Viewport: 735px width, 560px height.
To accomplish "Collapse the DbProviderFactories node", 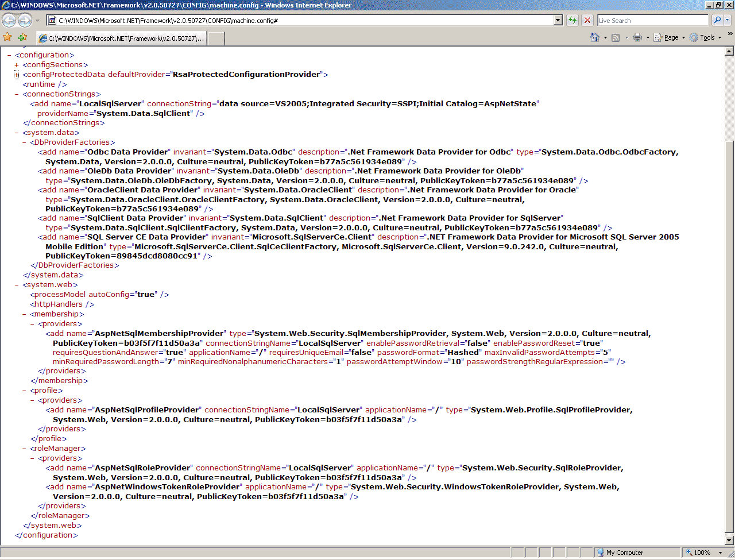I will coord(24,142).
